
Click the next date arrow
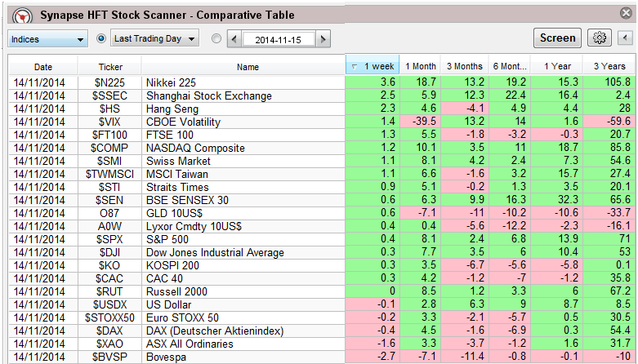[x=323, y=39]
